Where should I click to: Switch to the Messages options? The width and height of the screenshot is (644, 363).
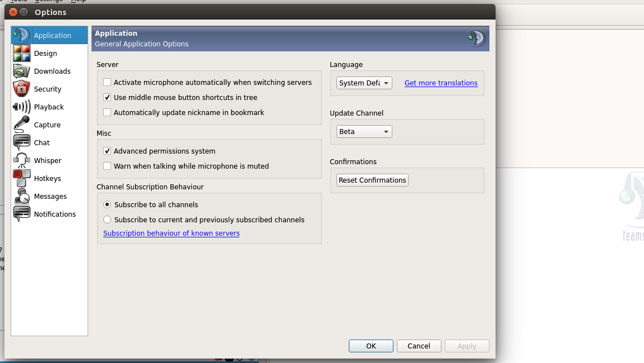(x=49, y=196)
